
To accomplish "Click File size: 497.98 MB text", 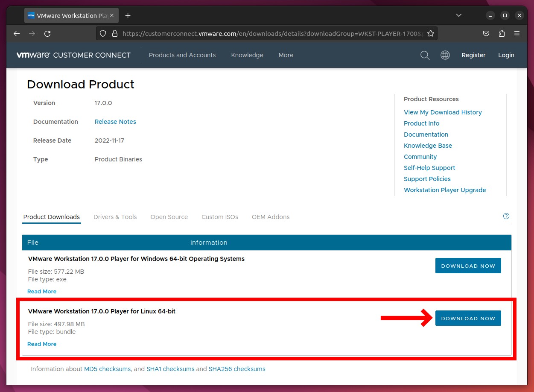I will tap(56, 324).
